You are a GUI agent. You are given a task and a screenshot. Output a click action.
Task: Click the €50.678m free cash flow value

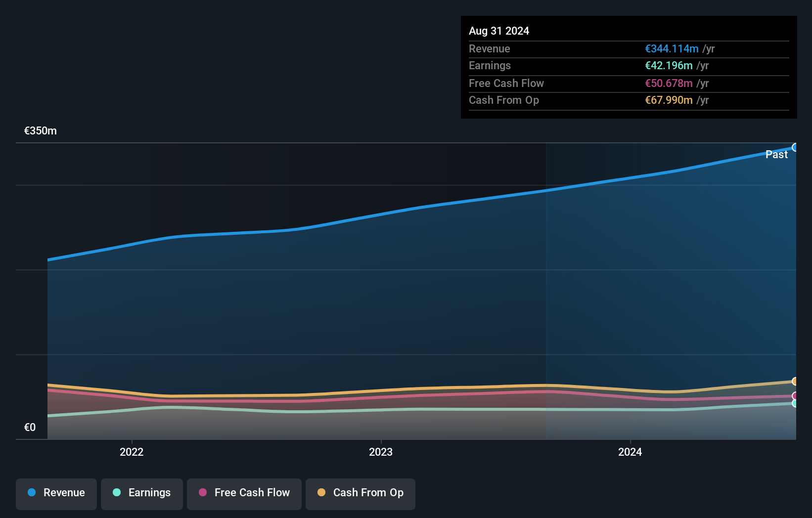(x=669, y=84)
